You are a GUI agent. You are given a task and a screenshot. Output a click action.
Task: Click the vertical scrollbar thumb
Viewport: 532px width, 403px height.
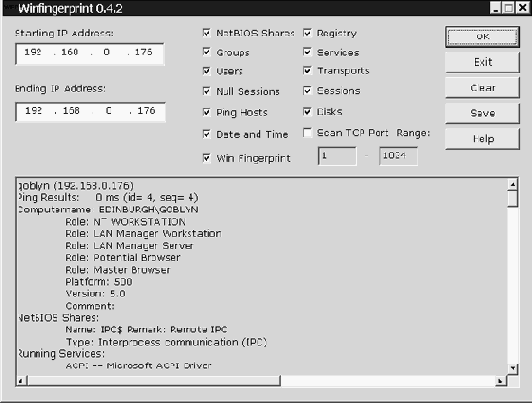tap(513, 198)
